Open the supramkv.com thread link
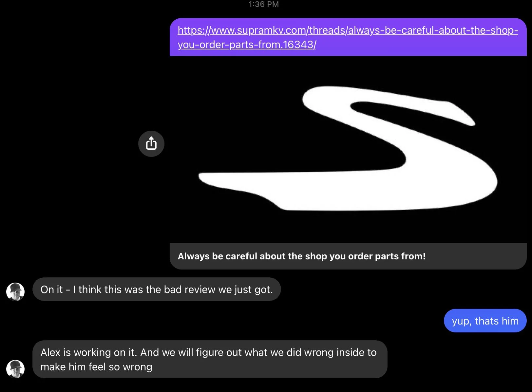The width and height of the screenshot is (532, 392). coord(348,37)
